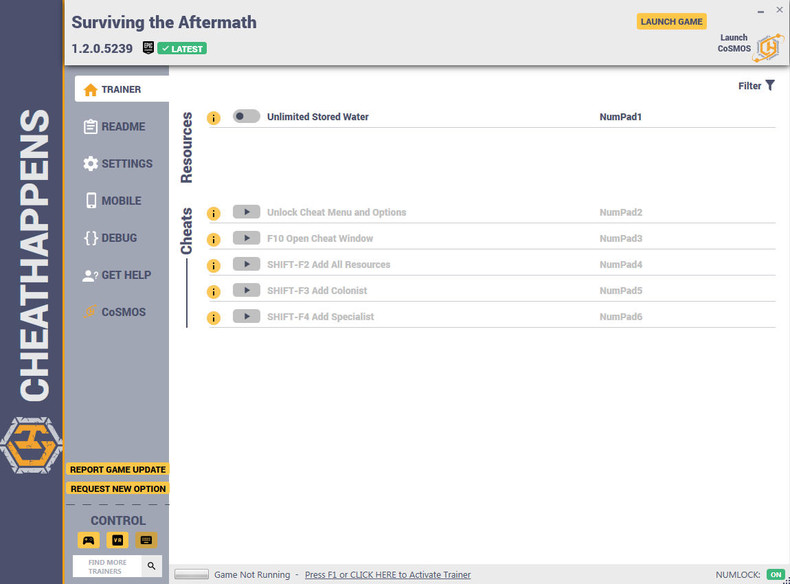790x584 pixels.
Task: Click the Unlimited Stored Water label
Action: pyautogui.click(x=318, y=117)
